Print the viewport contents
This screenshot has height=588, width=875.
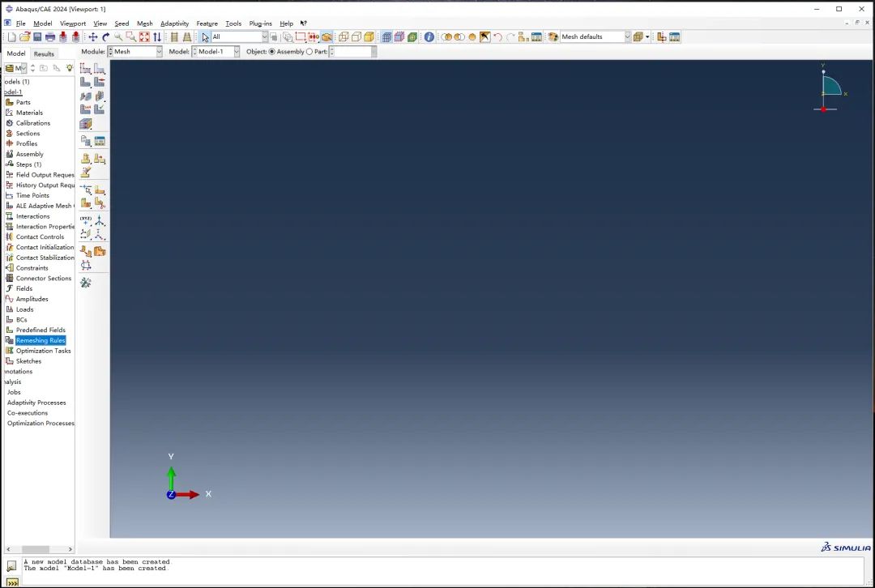tap(50, 36)
